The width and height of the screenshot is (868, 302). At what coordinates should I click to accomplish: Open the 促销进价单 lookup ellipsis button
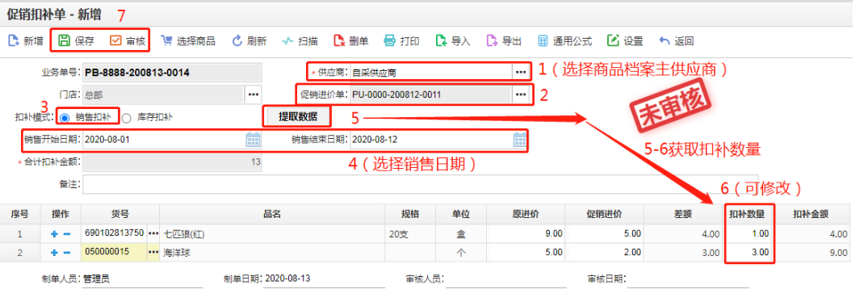(520, 94)
